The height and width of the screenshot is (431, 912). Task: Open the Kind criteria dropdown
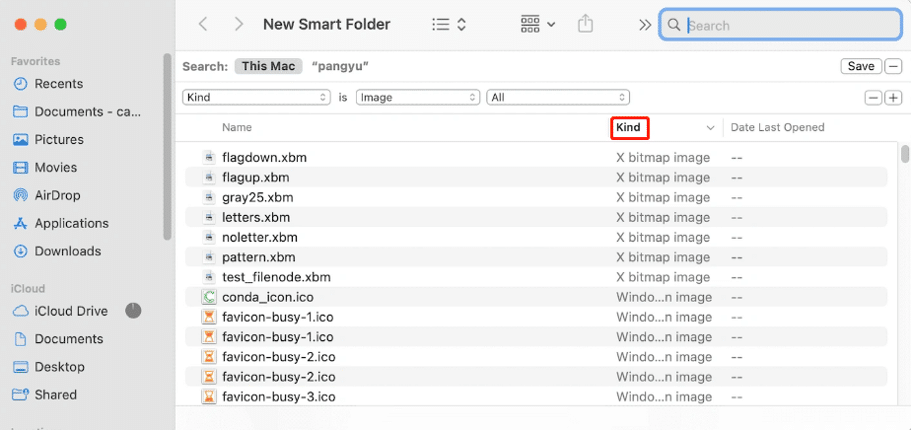click(x=256, y=98)
